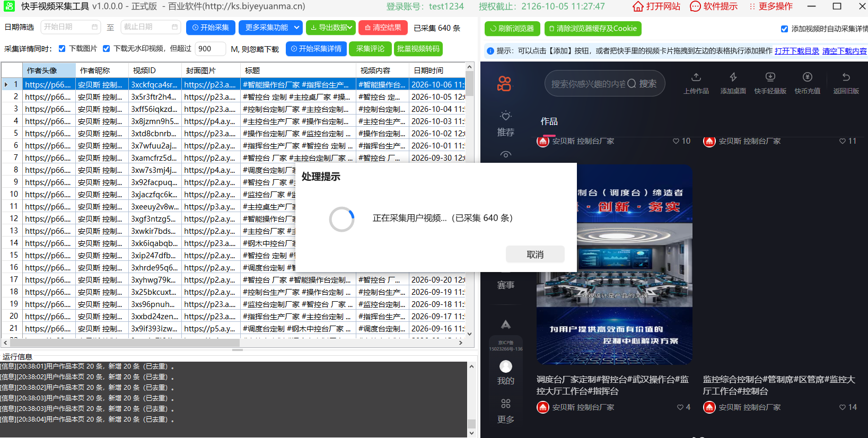Click the table's horizontal scrollbar thumb
The image size is (868, 438).
(125, 343)
